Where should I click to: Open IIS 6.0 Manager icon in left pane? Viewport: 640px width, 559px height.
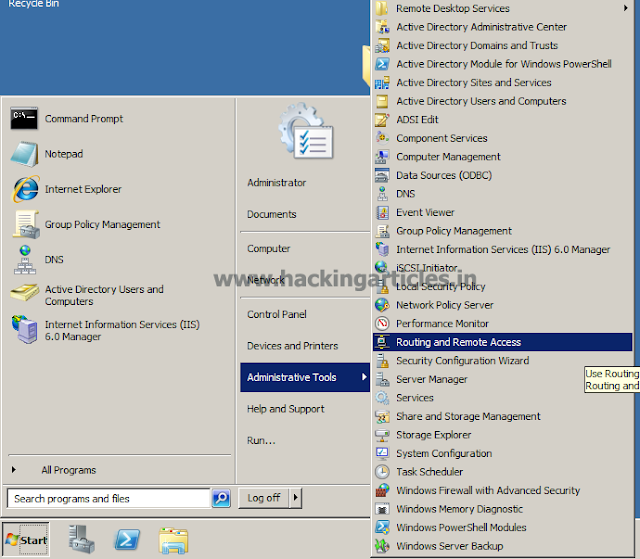coord(26,330)
